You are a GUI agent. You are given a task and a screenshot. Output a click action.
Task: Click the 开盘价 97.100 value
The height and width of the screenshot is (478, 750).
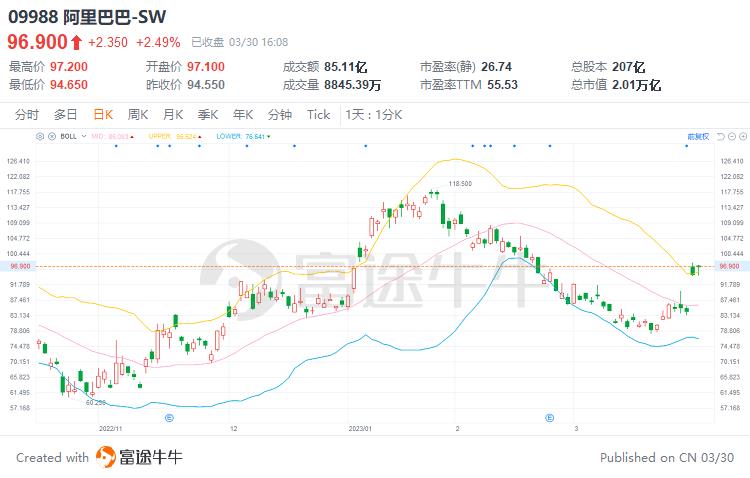tap(206, 67)
